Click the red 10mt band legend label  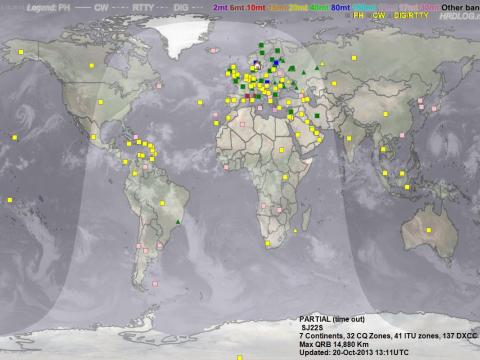(256, 7)
